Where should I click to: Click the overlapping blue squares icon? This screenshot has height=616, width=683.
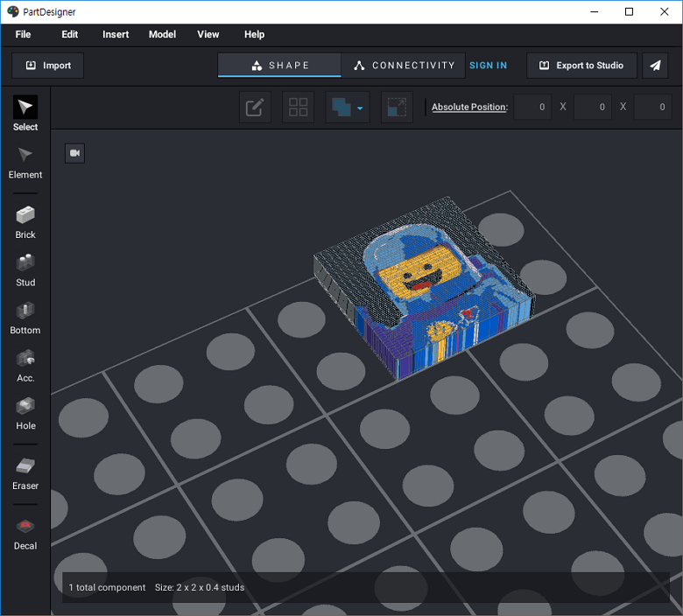pos(341,107)
